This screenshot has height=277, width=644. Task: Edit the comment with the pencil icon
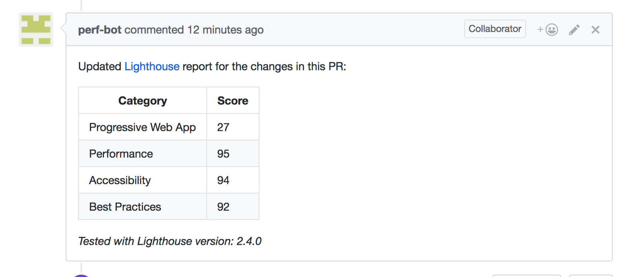click(574, 30)
